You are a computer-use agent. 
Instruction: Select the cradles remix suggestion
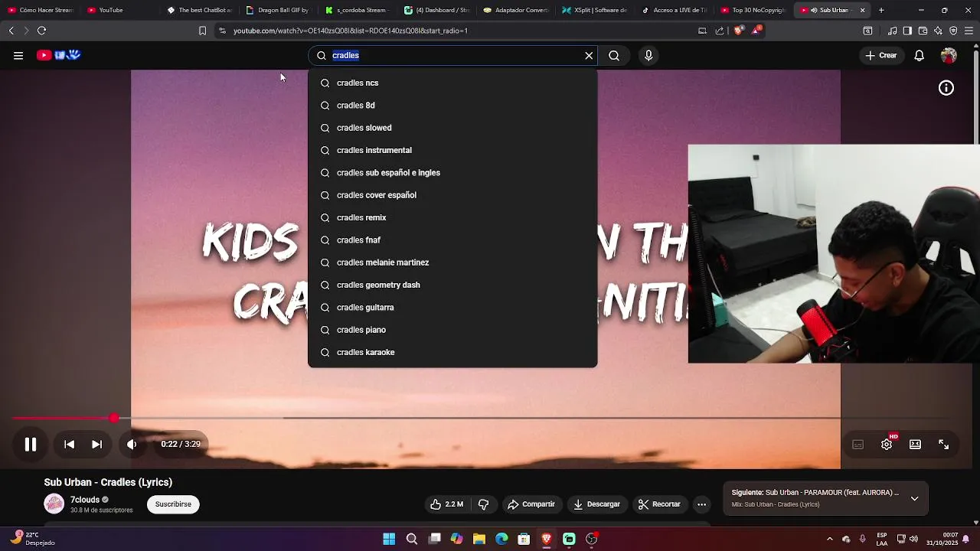pos(452,217)
